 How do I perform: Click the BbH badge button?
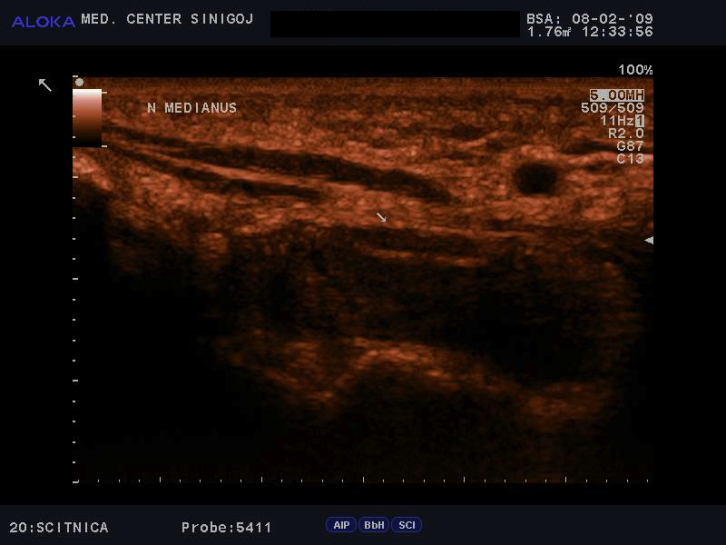[x=374, y=525]
